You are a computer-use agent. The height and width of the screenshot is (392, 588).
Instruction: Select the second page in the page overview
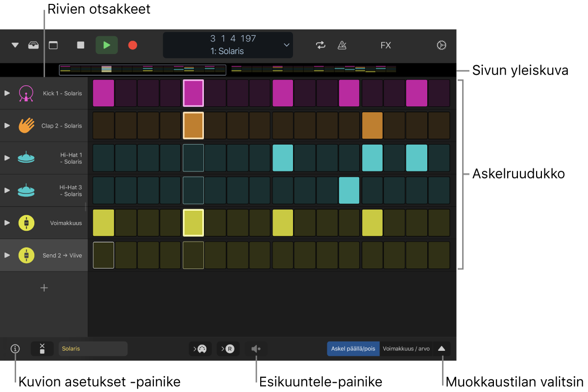pyautogui.click(x=314, y=69)
